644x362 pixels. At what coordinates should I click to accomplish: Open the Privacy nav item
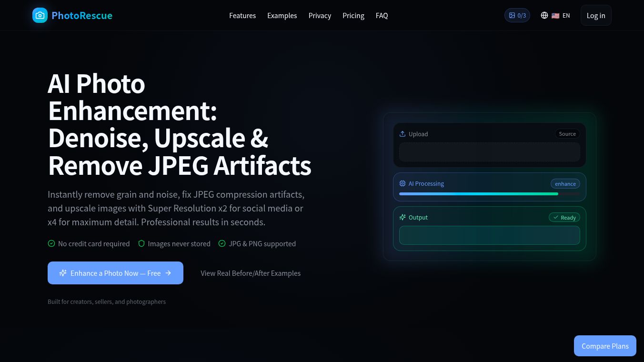pyautogui.click(x=320, y=15)
